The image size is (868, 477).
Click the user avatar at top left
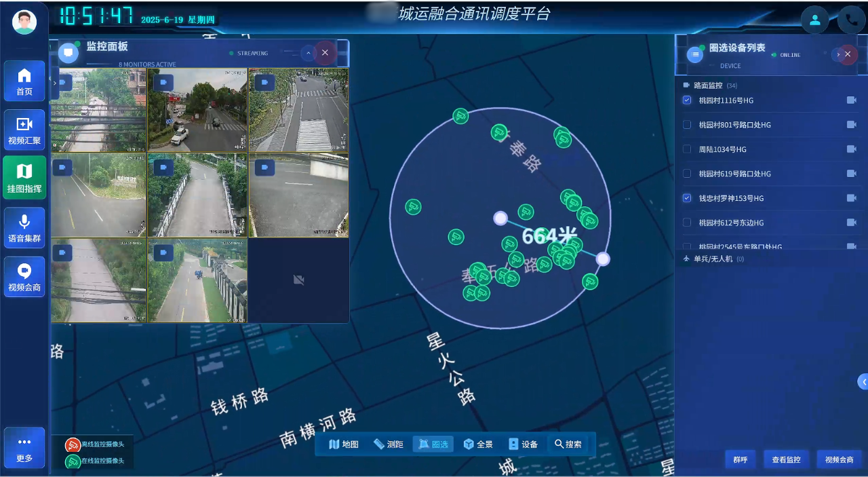click(24, 22)
